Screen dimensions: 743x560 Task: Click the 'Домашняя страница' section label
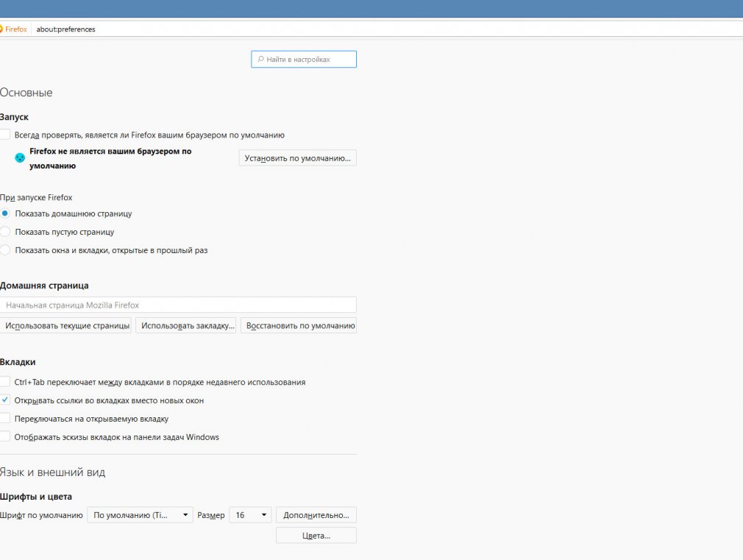click(x=44, y=286)
